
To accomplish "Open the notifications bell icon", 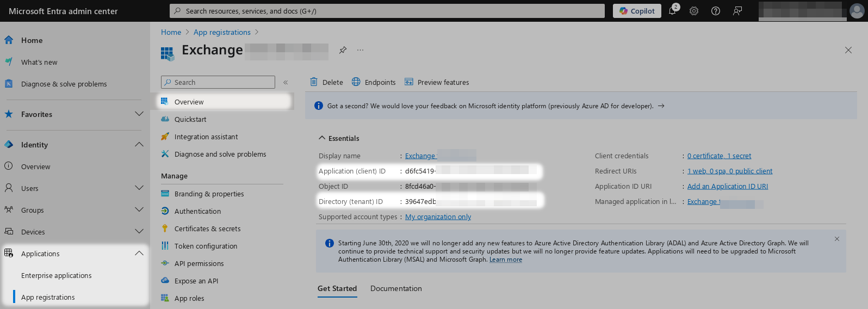I will click(x=672, y=11).
